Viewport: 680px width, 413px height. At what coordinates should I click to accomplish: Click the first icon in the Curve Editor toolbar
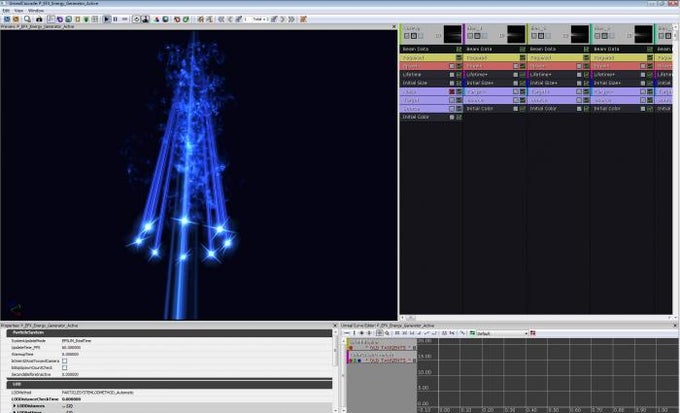[x=347, y=333]
